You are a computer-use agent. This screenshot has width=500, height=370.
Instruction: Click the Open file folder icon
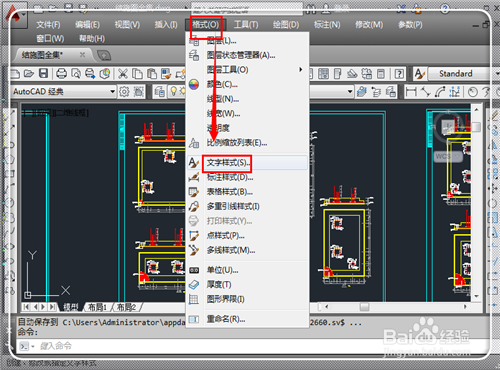click(29, 73)
